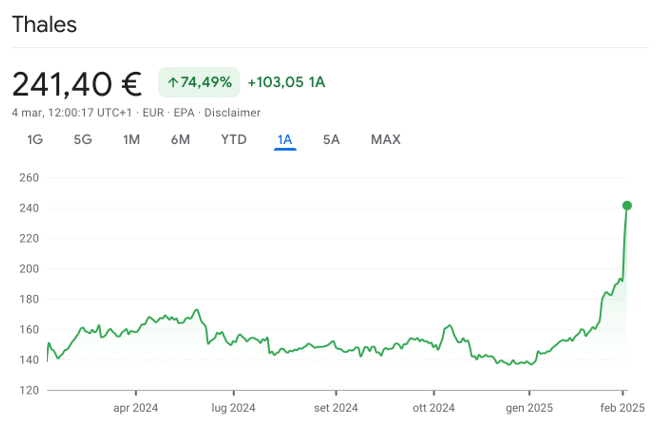665x430 pixels.
Task: Click the apr 2024 axis label
Action: tap(136, 408)
